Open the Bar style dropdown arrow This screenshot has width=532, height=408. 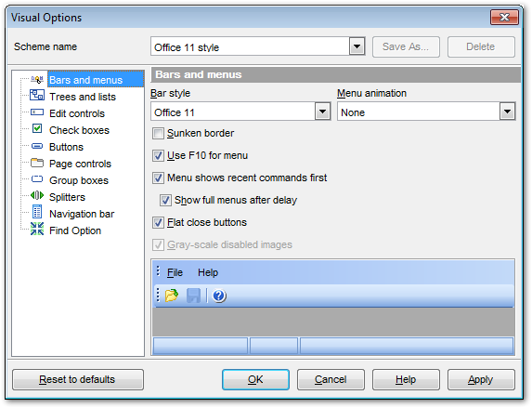coord(323,112)
